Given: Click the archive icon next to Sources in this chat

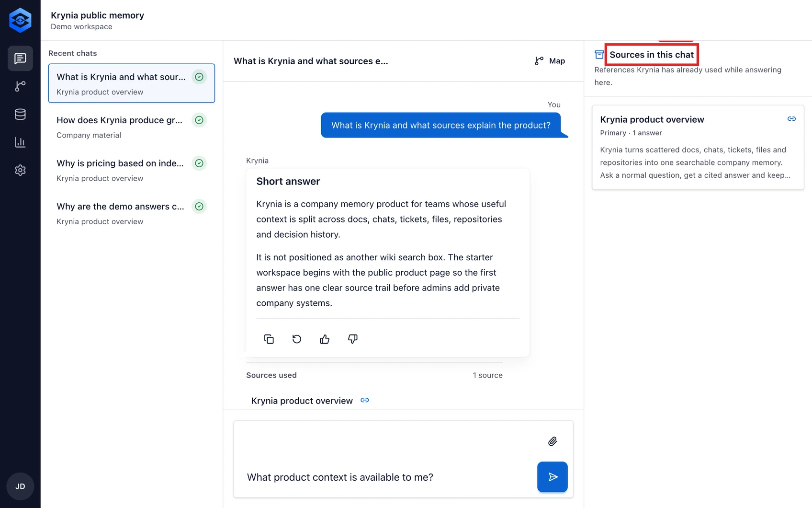Looking at the screenshot, I should click(599, 55).
